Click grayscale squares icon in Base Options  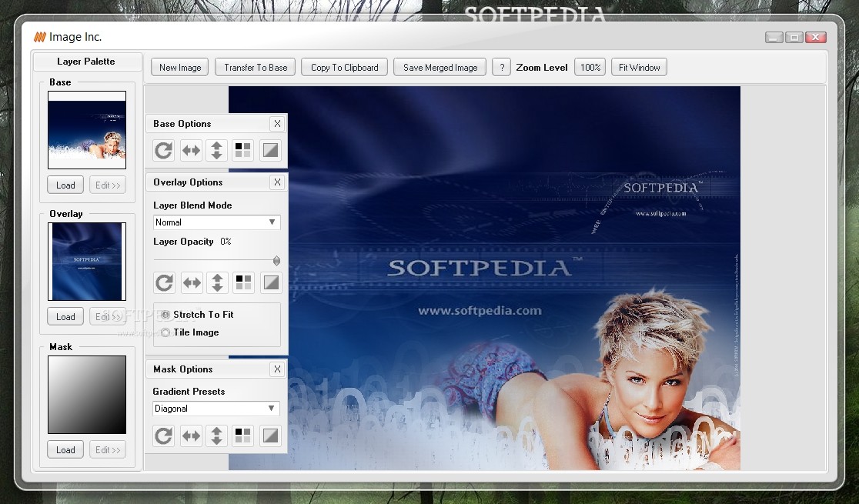pos(242,150)
